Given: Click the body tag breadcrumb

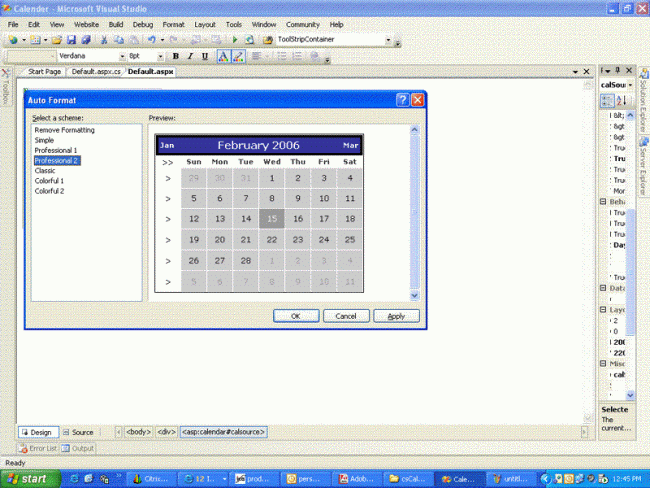Looking at the screenshot, I should coord(138,432).
